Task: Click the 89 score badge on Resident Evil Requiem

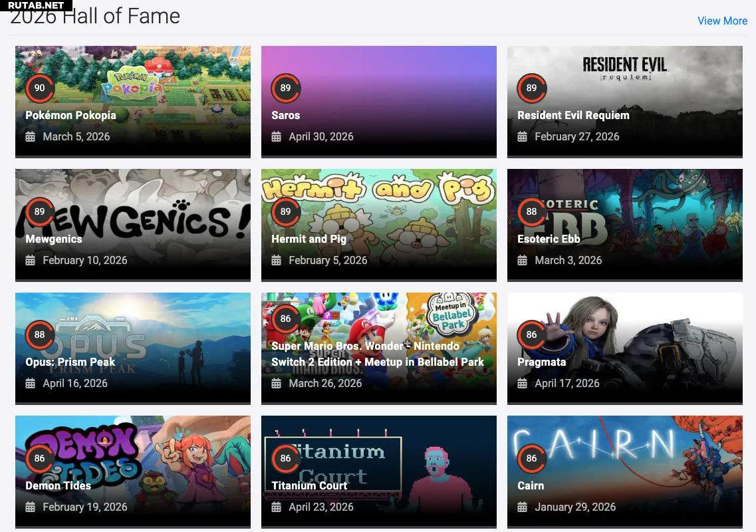Action: point(531,88)
